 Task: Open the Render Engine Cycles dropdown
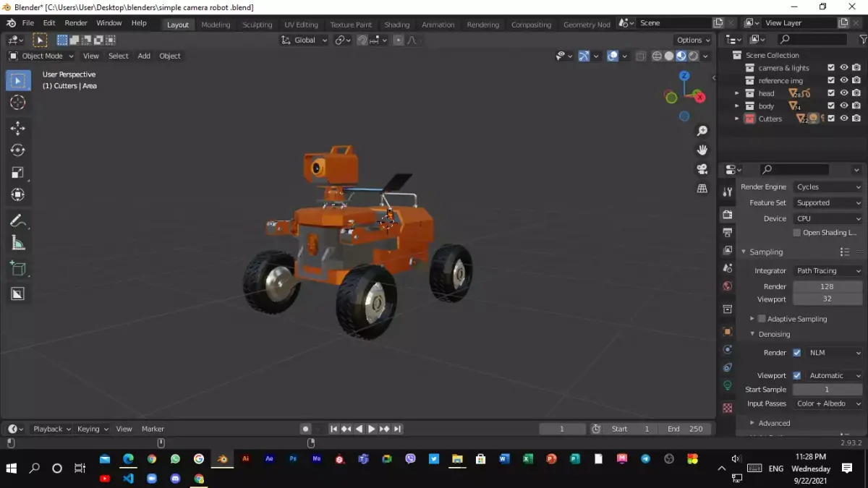click(827, 187)
